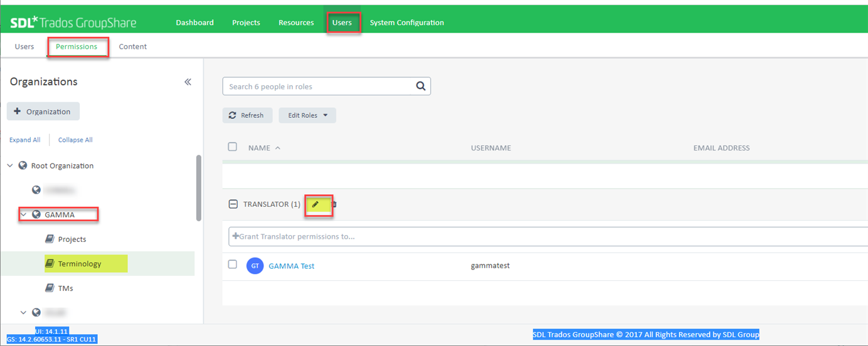868x346 pixels.
Task: Click the gammatest username cell
Action: click(x=490, y=266)
